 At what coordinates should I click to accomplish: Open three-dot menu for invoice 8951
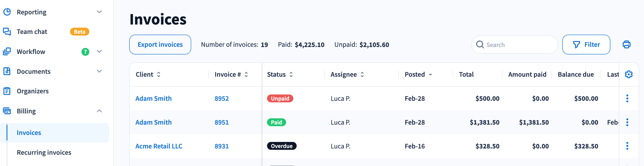coord(627,122)
